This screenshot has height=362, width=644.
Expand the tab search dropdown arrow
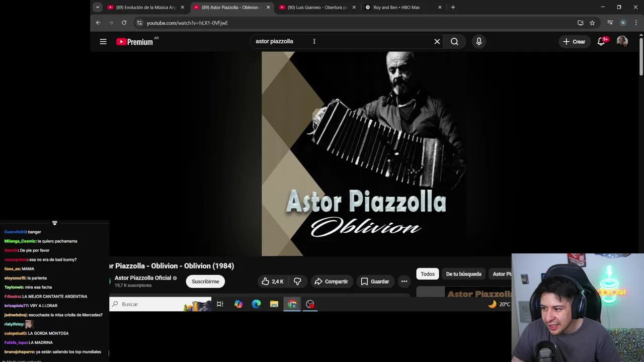98,7
